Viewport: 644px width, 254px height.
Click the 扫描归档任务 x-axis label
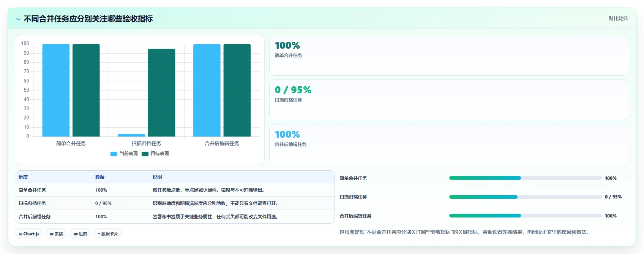click(x=147, y=143)
